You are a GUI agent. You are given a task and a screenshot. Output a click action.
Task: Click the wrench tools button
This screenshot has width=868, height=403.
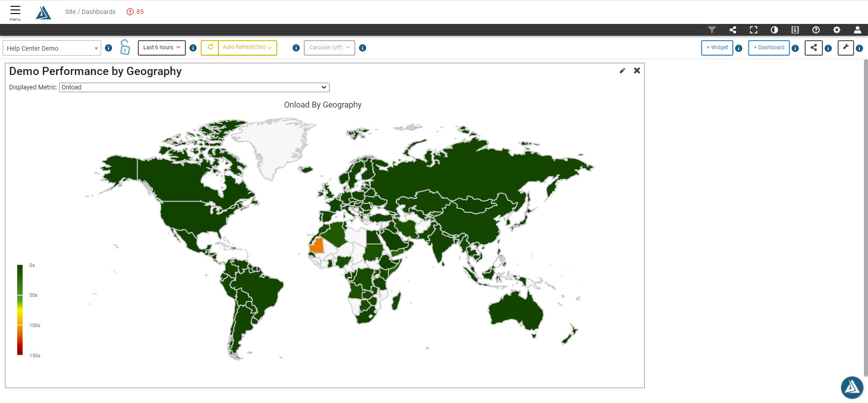pyautogui.click(x=845, y=47)
